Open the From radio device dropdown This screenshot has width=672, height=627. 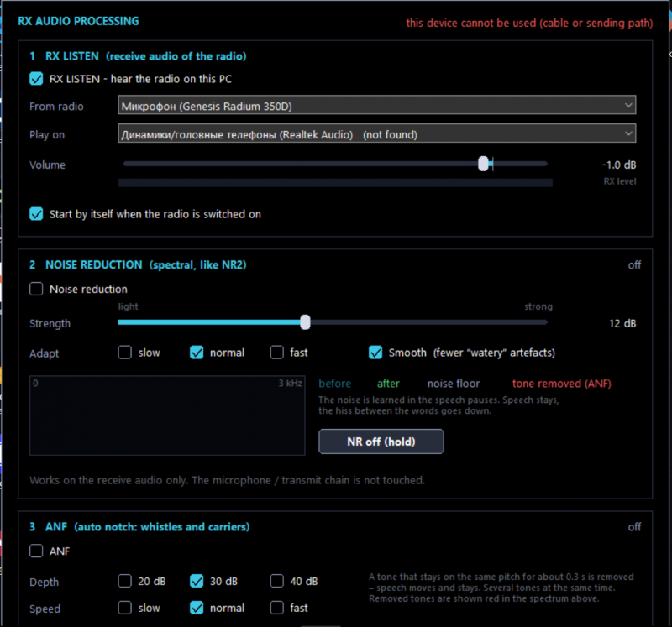point(377,106)
